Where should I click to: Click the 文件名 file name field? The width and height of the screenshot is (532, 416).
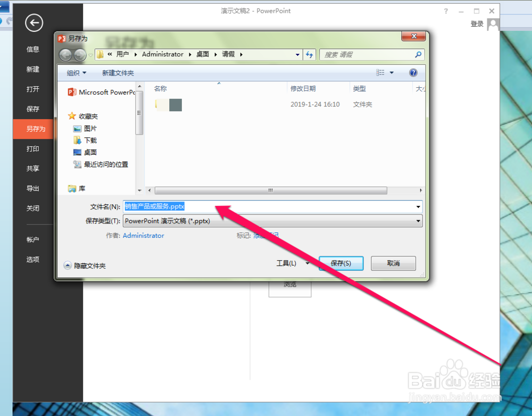(x=273, y=206)
